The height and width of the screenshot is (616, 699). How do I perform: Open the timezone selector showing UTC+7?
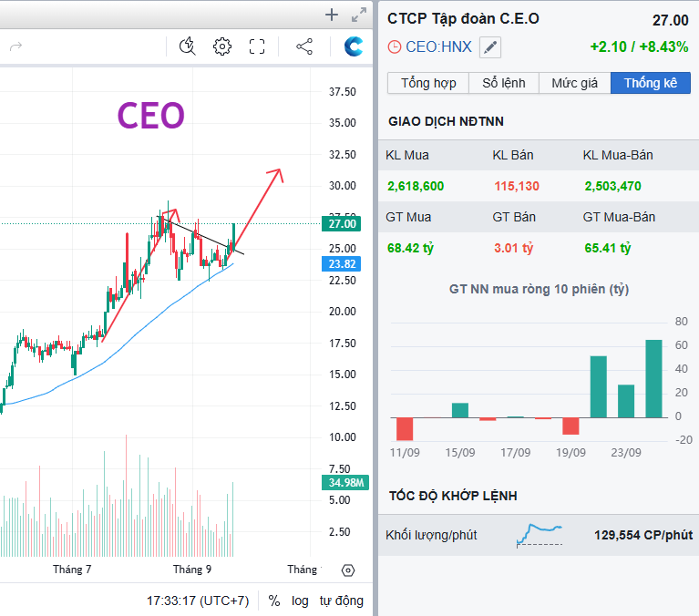(x=198, y=601)
